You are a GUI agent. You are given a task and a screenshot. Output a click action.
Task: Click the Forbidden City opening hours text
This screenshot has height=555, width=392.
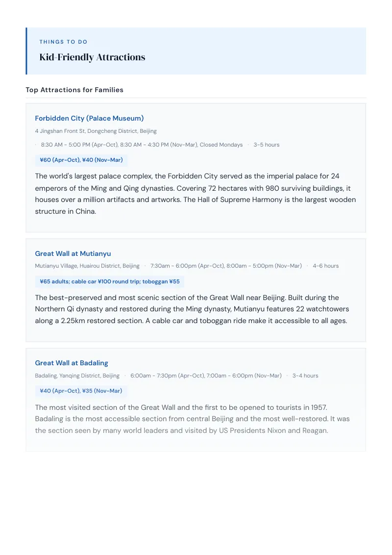pyautogui.click(x=142, y=145)
